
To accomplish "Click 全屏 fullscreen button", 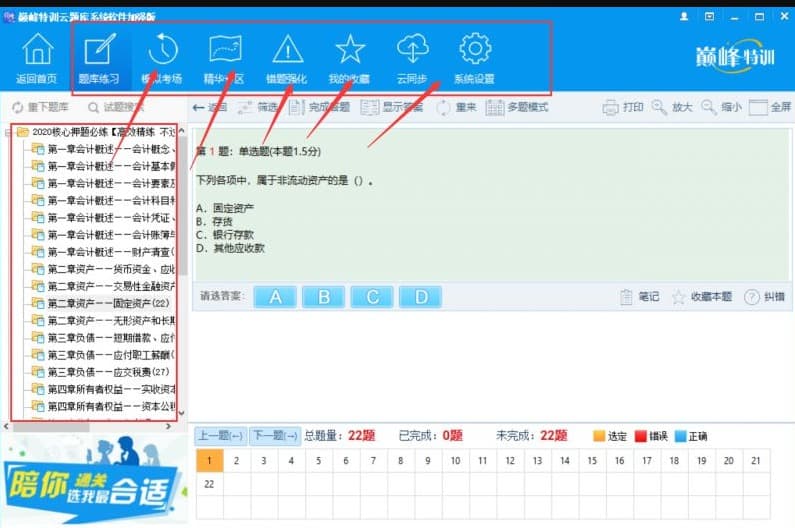I will [x=770, y=107].
